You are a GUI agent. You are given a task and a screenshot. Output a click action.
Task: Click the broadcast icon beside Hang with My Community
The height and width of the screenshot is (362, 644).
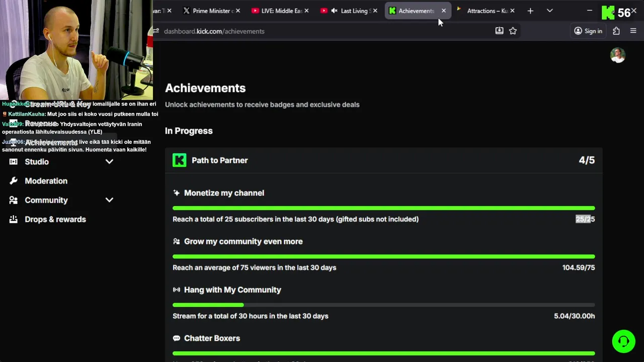coord(176,290)
